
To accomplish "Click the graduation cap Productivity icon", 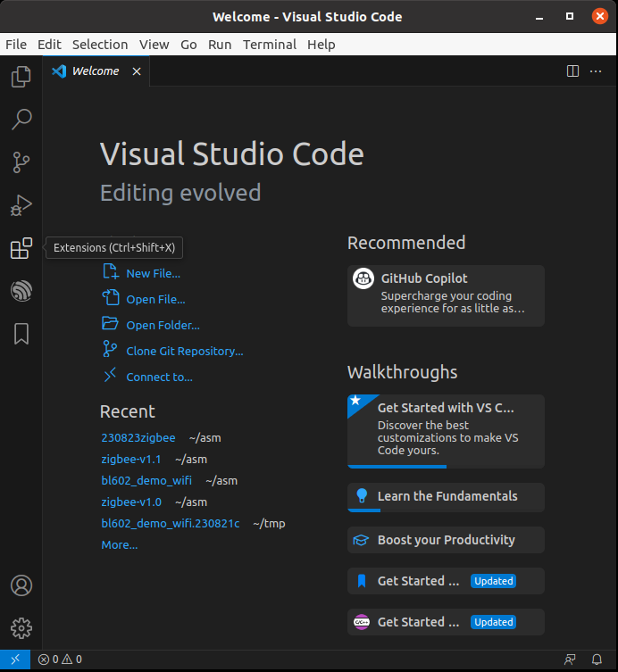I will pos(361,540).
